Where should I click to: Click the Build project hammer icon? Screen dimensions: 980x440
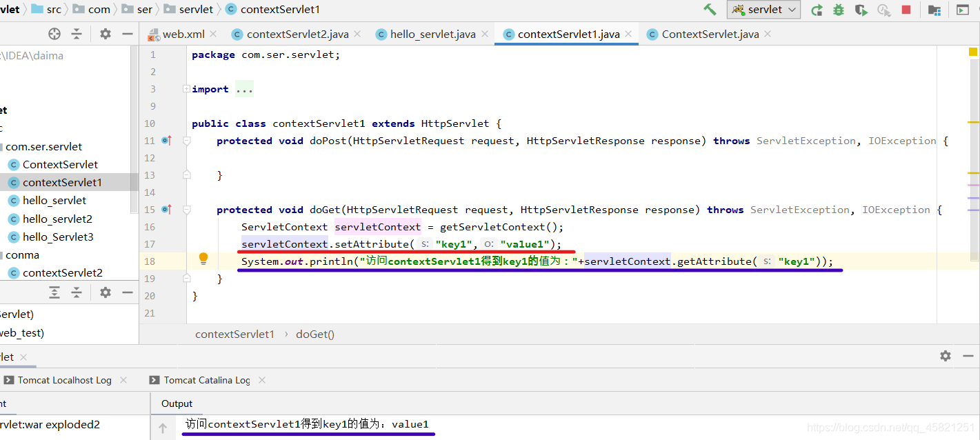[710, 10]
